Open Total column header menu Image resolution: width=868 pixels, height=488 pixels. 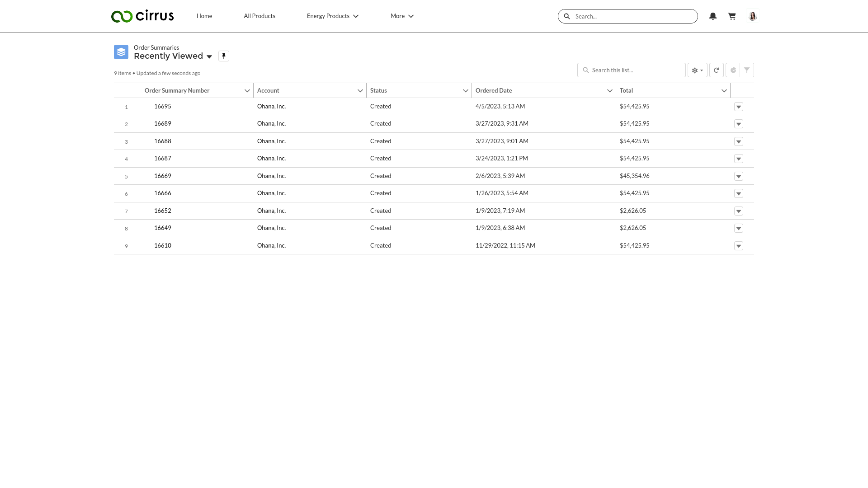[724, 91]
